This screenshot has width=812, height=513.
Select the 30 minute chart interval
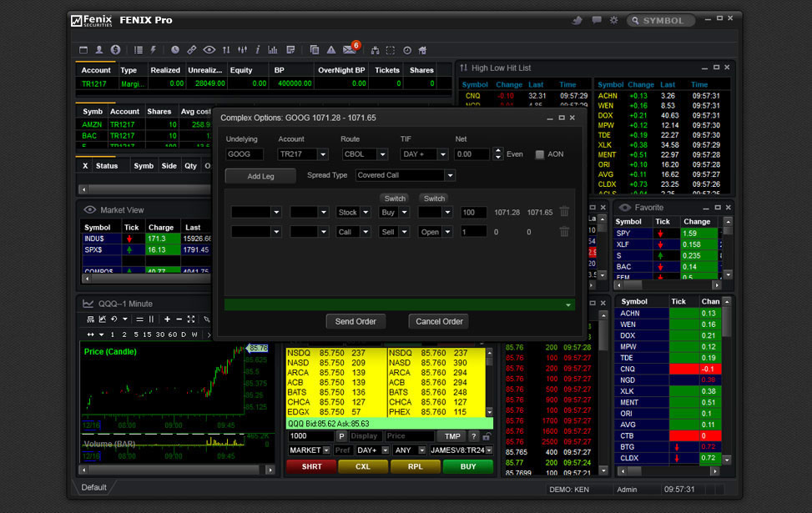click(160, 334)
